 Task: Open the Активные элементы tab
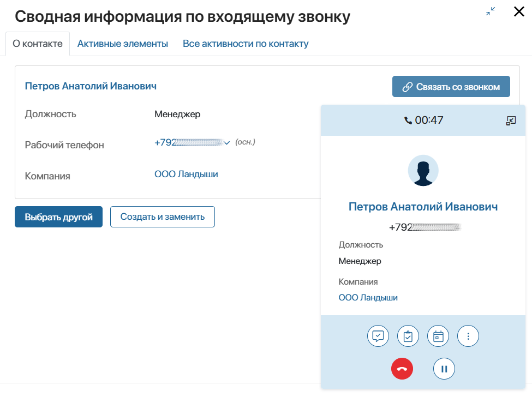(x=122, y=44)
